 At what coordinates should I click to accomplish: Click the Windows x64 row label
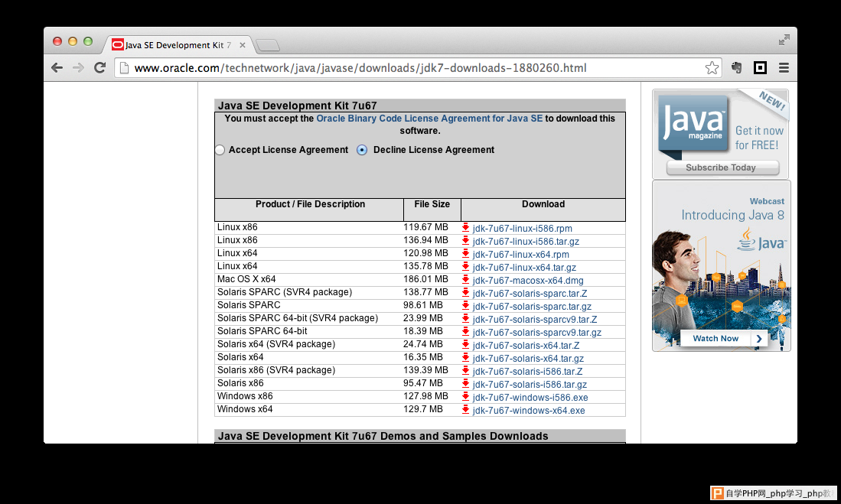click(245, 409)
